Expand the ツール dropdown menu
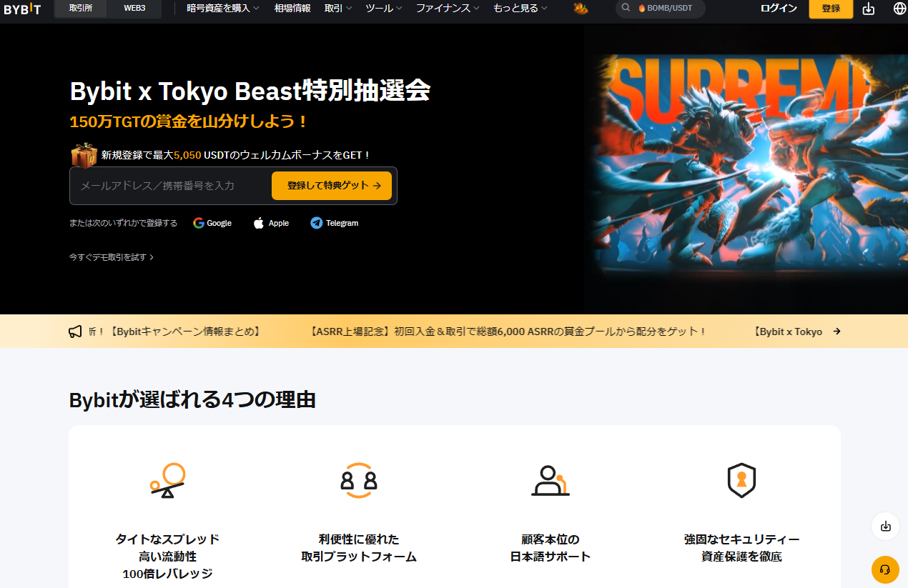The width and height of the screenshot is (908, 588). [383, 9]
